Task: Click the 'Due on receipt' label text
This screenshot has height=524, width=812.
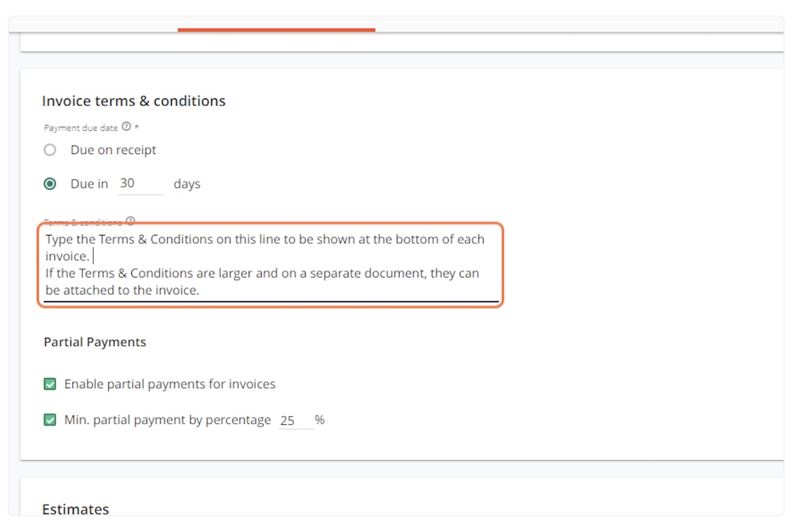Action: point(113,150)
